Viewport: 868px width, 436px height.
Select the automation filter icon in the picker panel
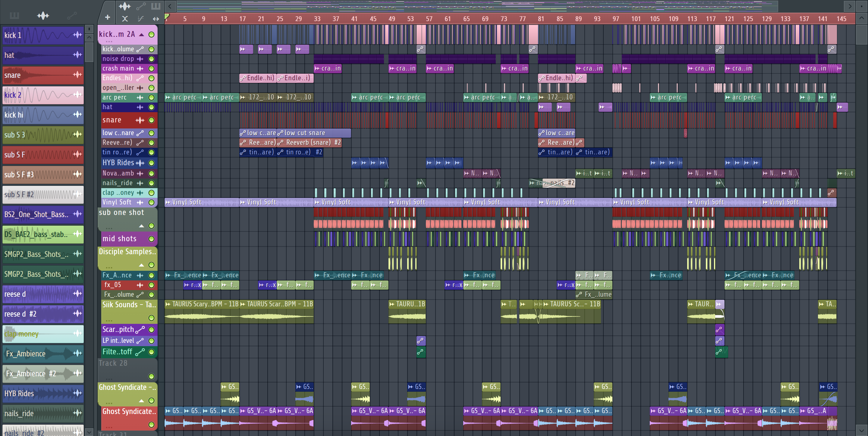71,15
